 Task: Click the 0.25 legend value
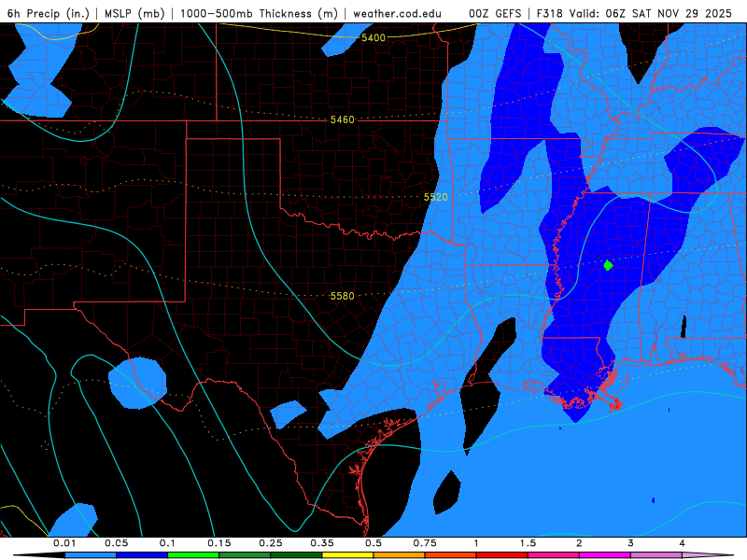pyautogui.click(x=271, y=543)
